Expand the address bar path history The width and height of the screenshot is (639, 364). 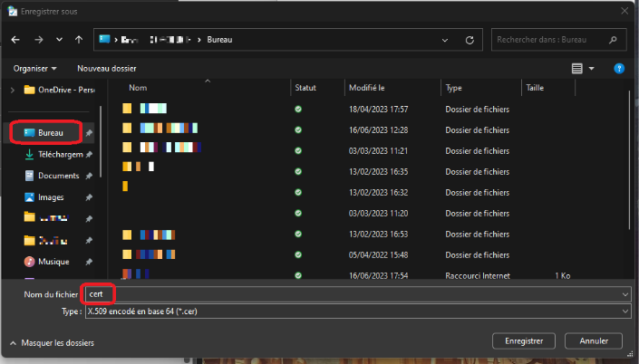pyautogui.click(x=444, y=40)
